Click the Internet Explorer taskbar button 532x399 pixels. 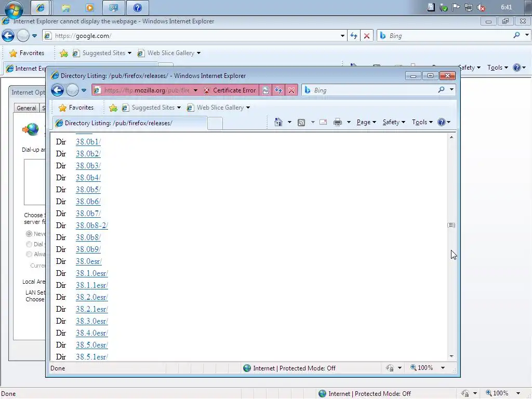[x=41, y=8]
